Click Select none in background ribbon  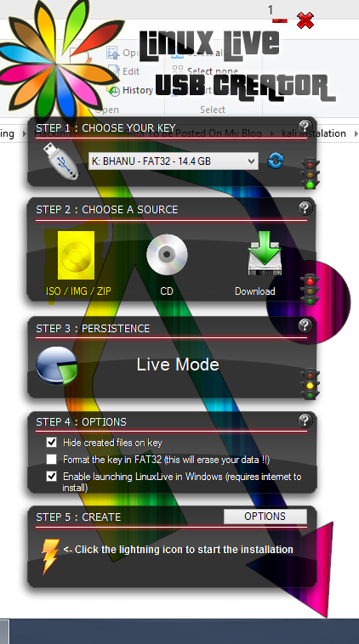(206, 71)
